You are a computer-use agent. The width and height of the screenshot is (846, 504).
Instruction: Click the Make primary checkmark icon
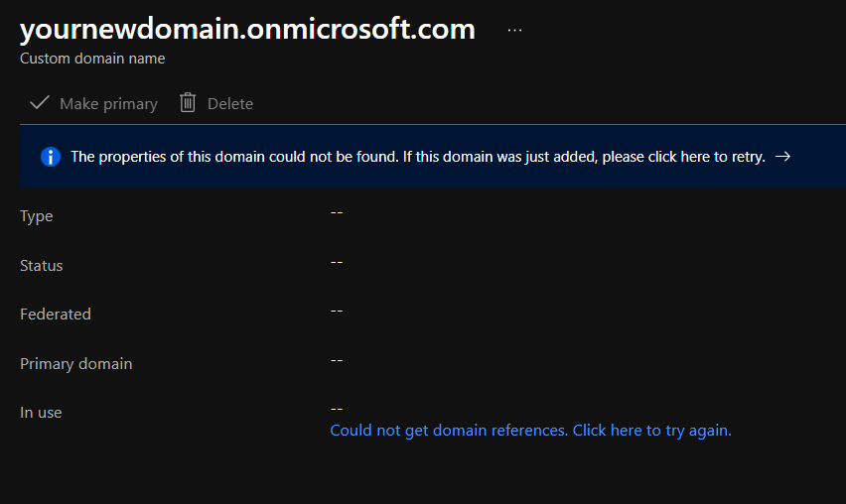pos(40,103)
